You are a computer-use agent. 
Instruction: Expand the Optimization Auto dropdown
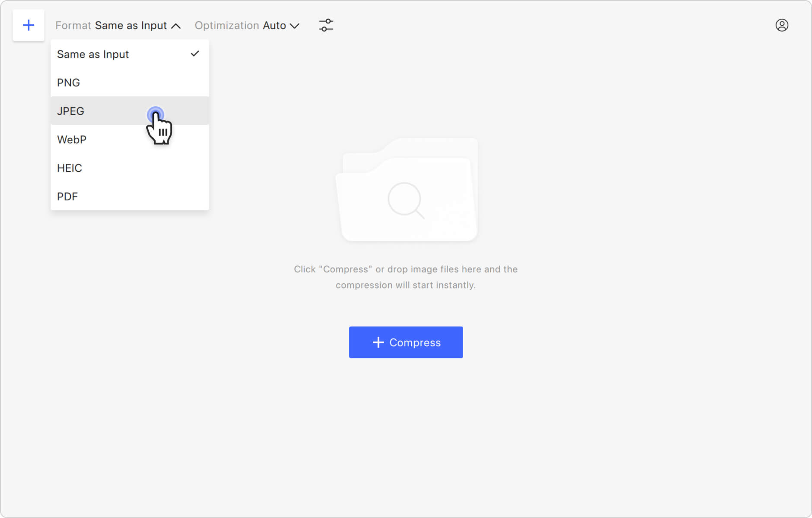pos(281,26)
